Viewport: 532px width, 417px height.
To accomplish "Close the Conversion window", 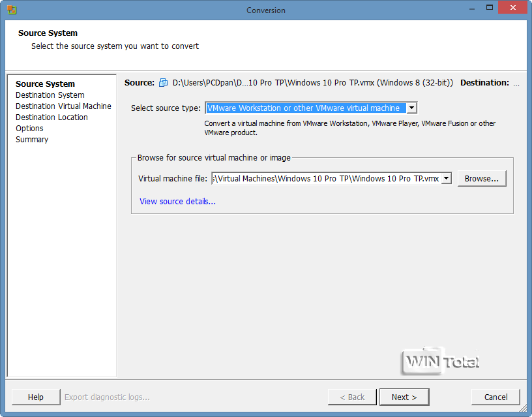I will click(513, 7).
